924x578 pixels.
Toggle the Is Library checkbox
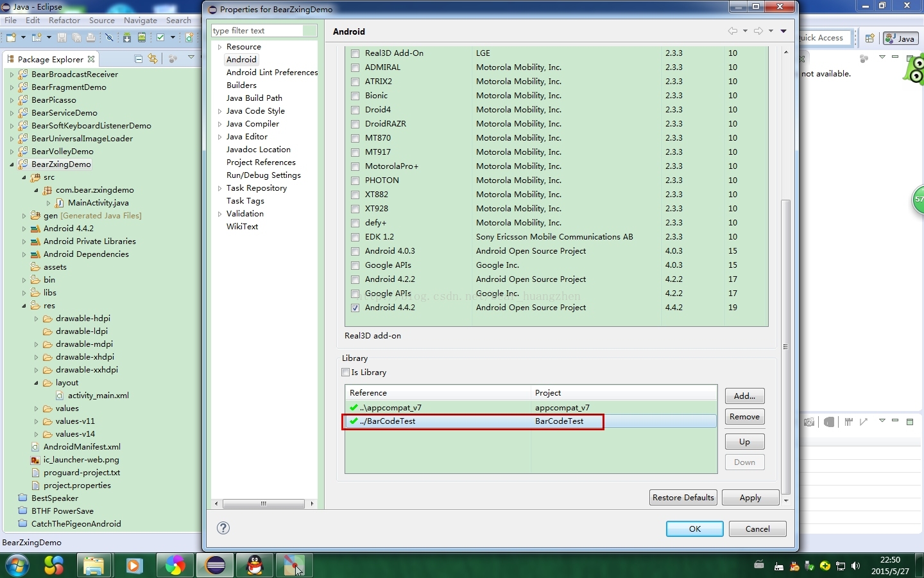coord(346,372)
